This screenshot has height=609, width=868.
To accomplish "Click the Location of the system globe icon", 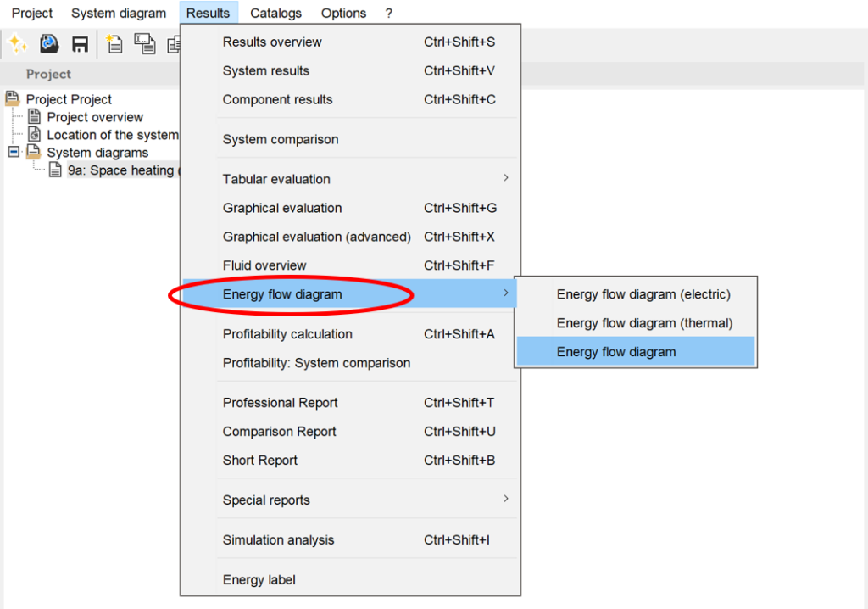I will coord(34,135).
